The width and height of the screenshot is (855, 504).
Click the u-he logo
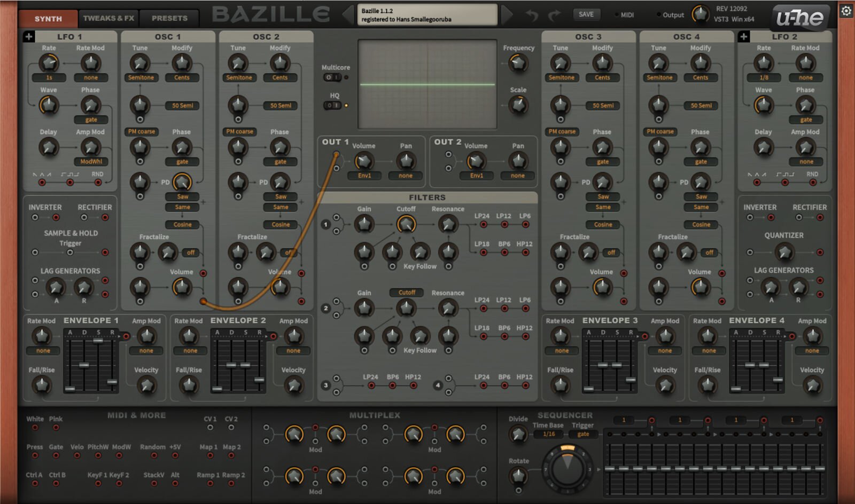800,18
